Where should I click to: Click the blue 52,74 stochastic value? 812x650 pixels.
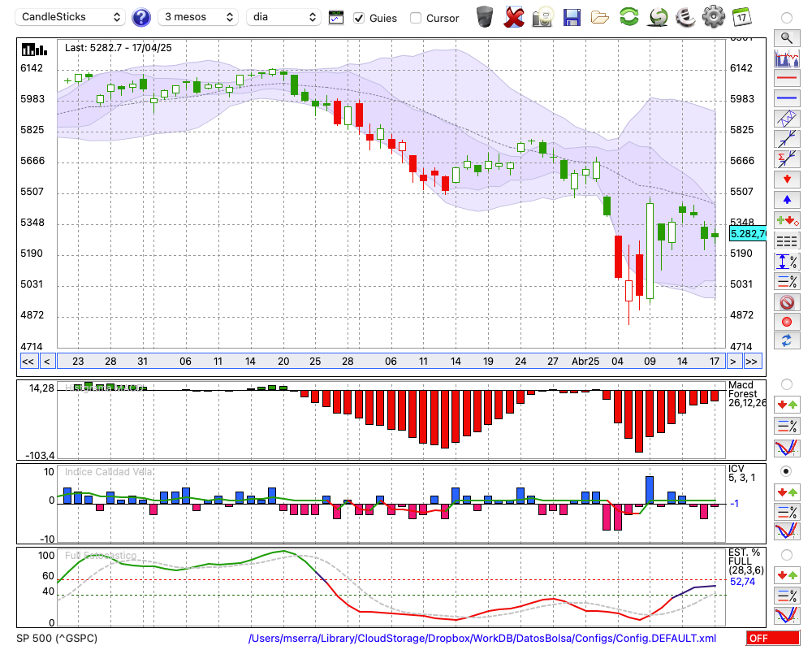743,582
